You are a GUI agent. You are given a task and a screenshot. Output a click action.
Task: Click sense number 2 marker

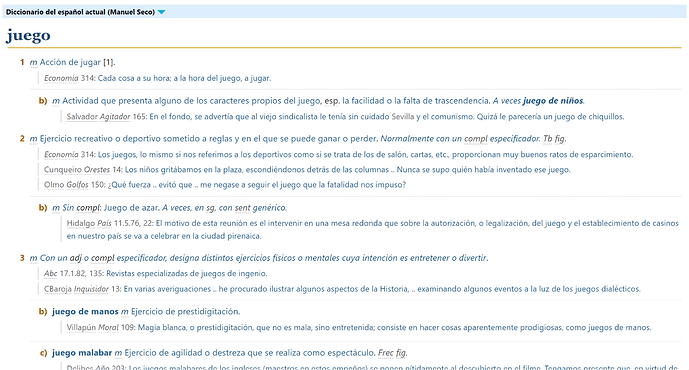22,139
